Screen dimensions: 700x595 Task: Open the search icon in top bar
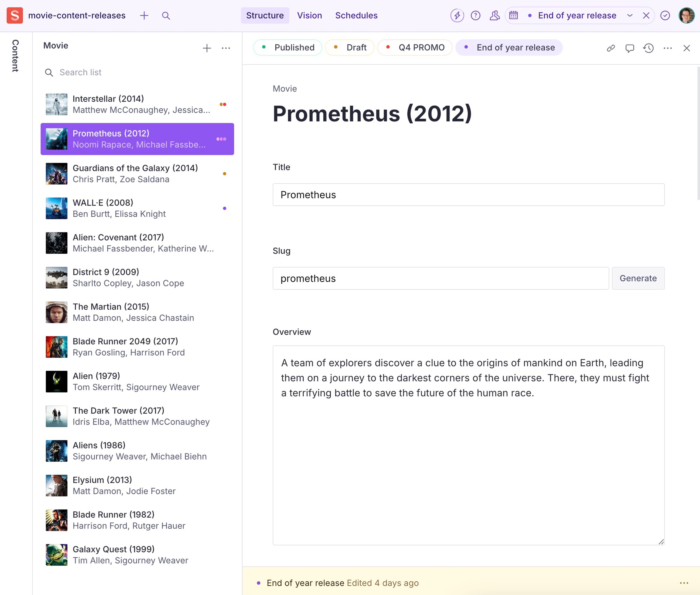[166, 15]
